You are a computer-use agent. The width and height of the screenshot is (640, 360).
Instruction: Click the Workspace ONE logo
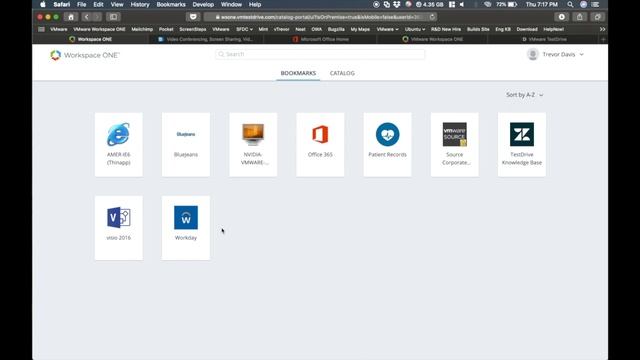click(84, 55)
